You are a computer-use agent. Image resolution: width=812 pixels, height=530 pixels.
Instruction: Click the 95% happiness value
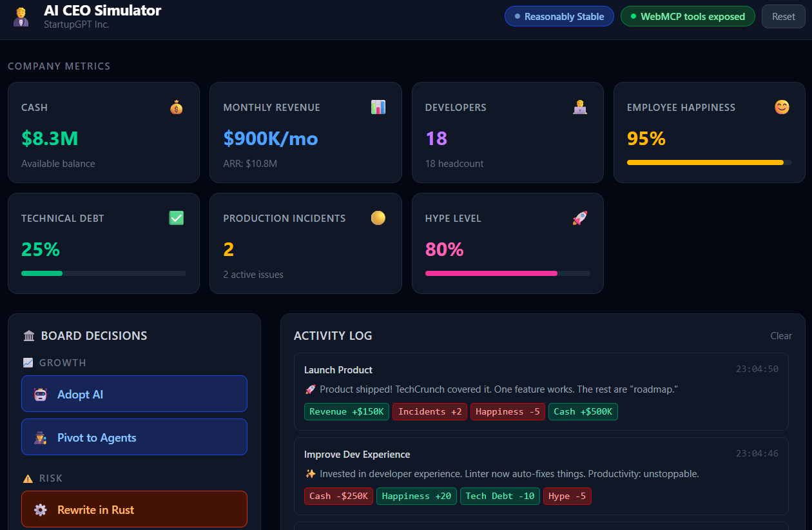[646, 138]
